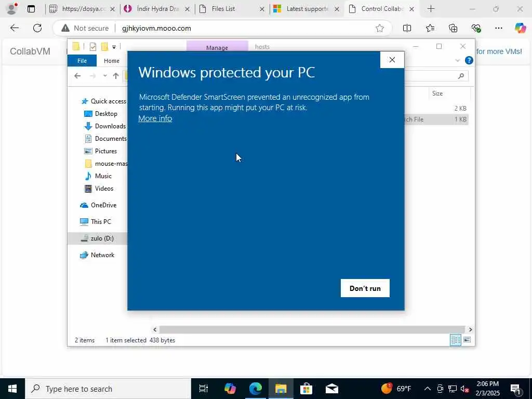
Task: Open Edge tab actions menu icon
Action: pyautogui.click(x=31, y=9)
